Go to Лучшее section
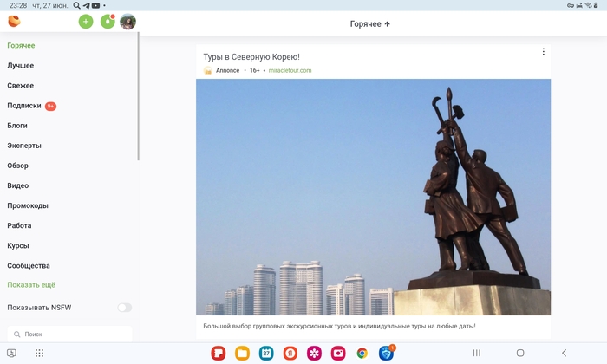Screen dimensions: 607x364 coord(21,66)
